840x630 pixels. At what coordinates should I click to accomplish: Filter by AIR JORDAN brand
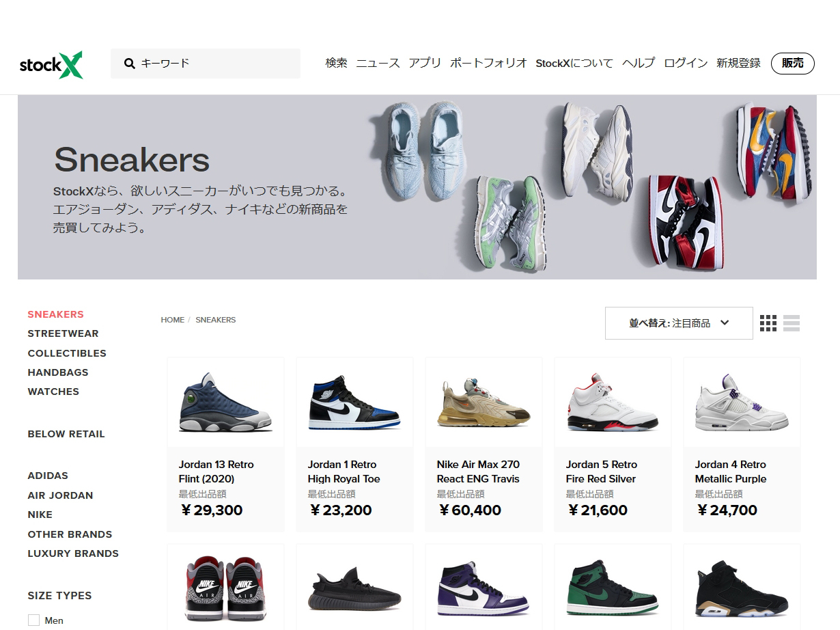pyautogui.click(x=60, y=495)
